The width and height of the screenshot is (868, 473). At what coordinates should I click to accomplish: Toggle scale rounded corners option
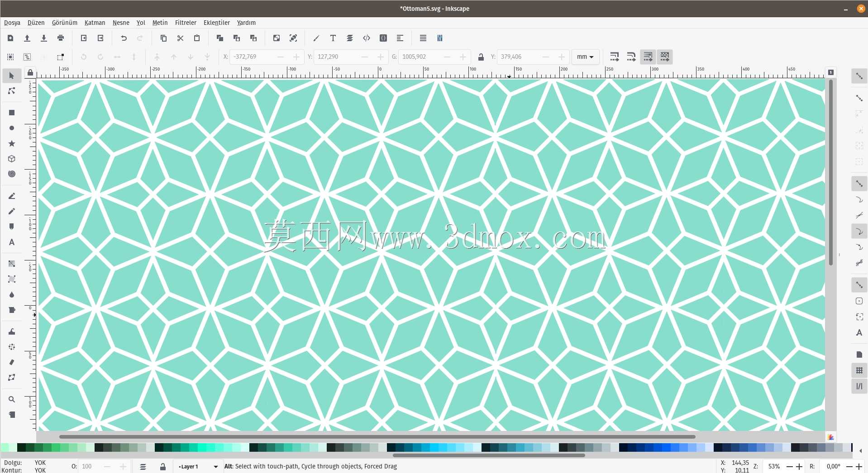point(631,57)
